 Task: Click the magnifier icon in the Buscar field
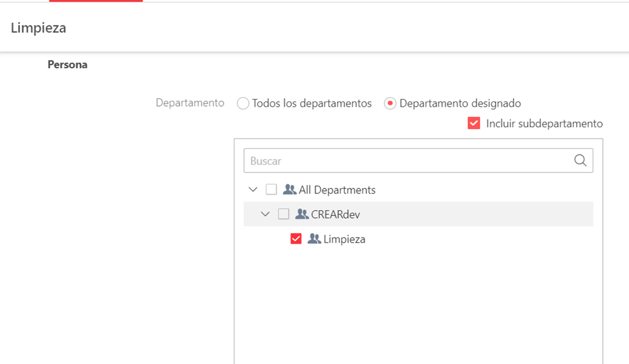tap(580, 161)
